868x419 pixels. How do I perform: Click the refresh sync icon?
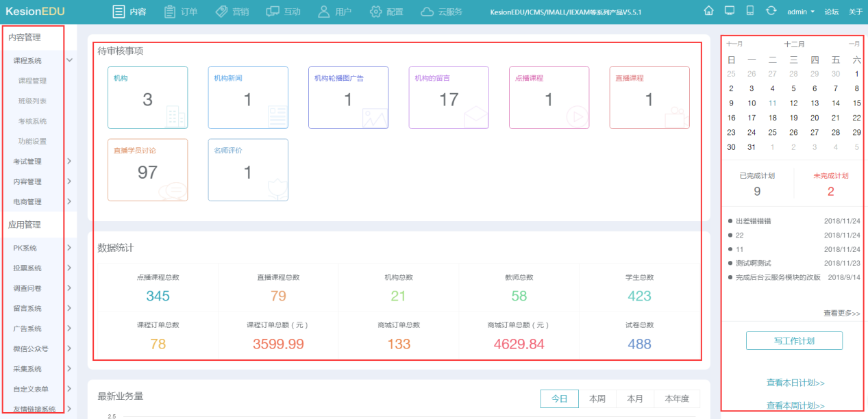pos(771,11)
